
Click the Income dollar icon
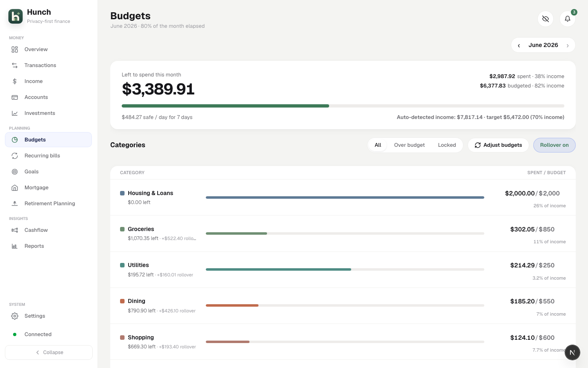[x=15, y=81]
